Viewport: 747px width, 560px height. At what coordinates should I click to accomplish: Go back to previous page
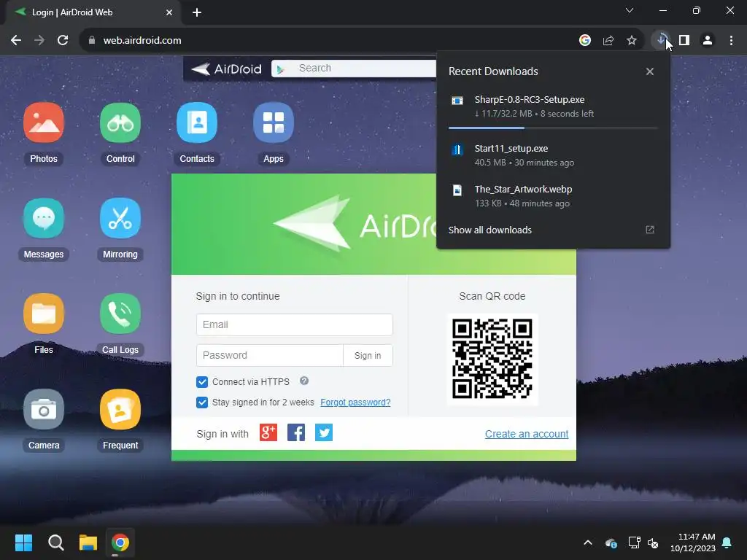click(16, 41)
